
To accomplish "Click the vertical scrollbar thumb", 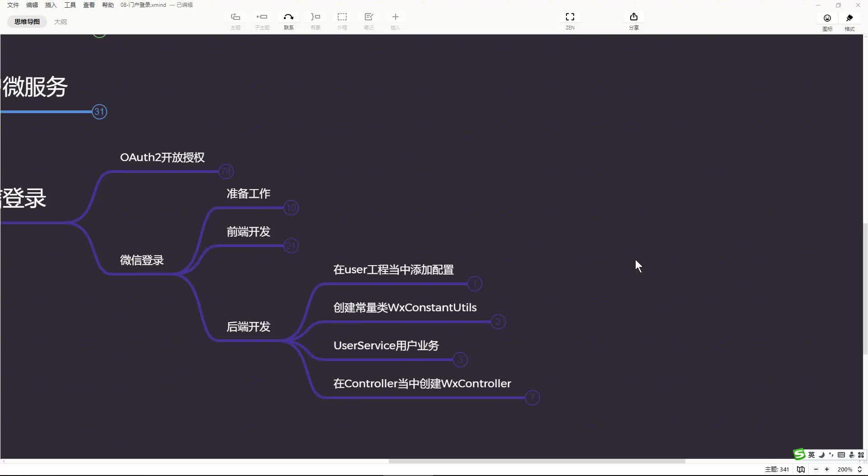I will coord(865,288).
